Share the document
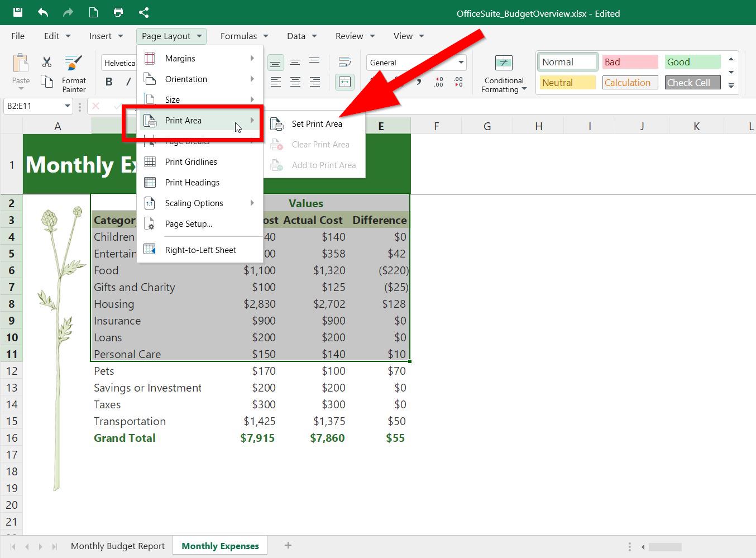The image size is (756, 558). [143, 12]
